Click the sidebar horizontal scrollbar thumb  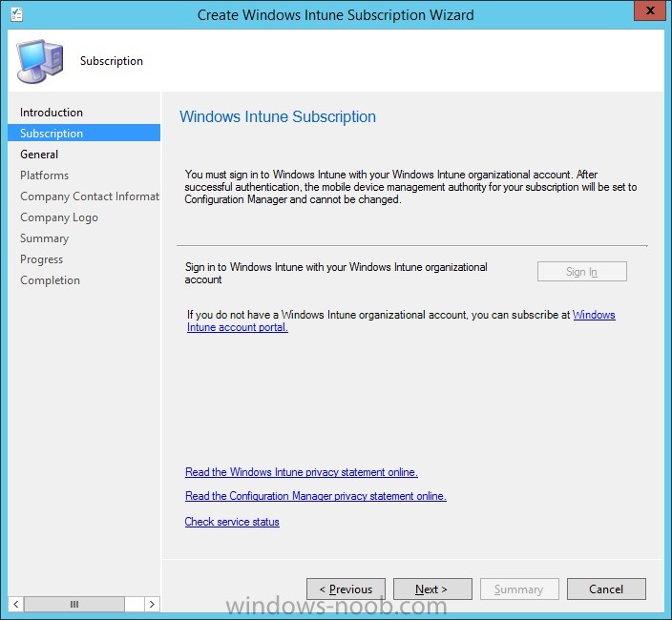(x=74, y=604)
